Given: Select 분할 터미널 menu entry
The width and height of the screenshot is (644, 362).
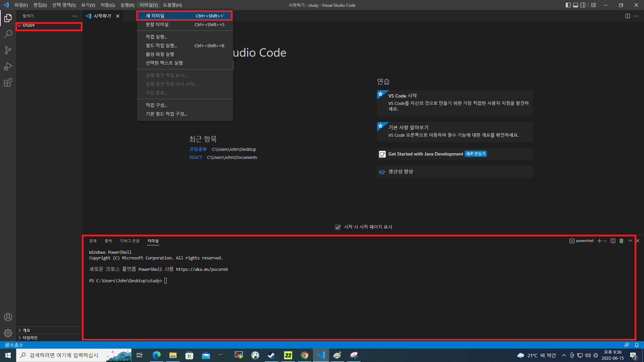Looking at the screenshot, I should (x=157, y=24).
